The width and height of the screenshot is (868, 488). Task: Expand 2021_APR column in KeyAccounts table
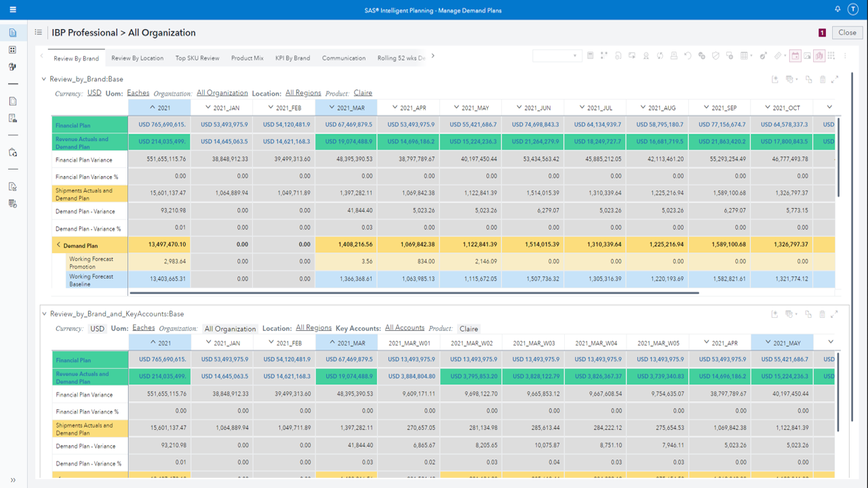706,343
